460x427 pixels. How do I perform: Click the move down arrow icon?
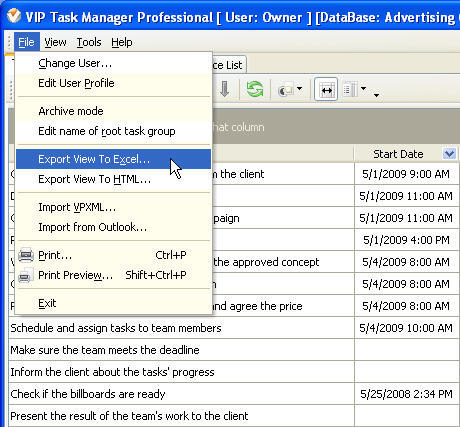coord(225,89)
